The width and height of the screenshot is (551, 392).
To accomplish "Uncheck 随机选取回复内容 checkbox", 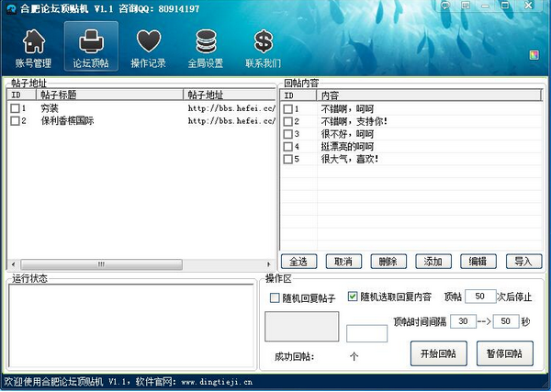I will (x=353, y=297).
